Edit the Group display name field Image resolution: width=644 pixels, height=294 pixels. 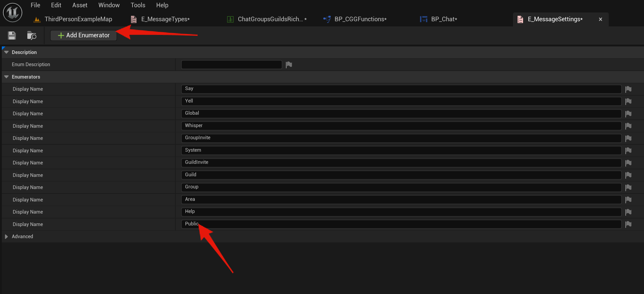(x=401, y=187)
